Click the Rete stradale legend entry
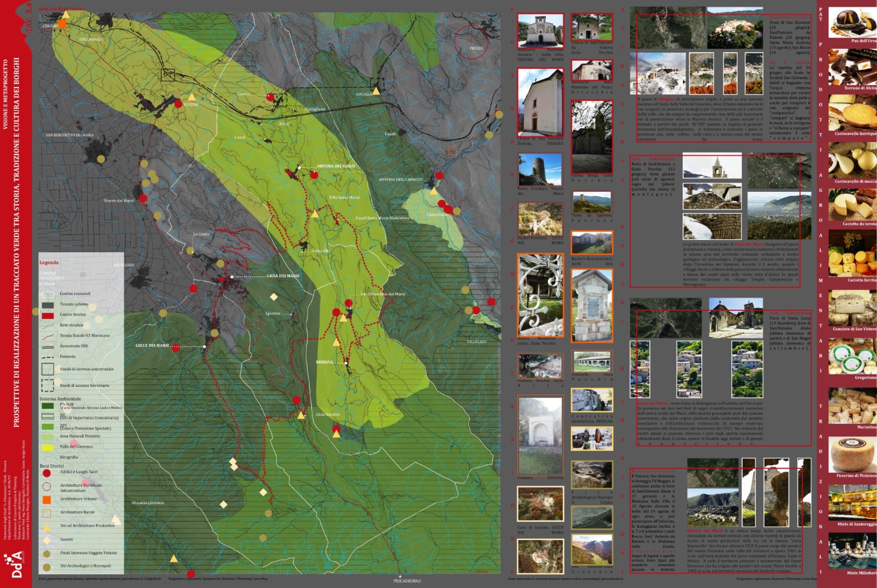Image resolution: width=877 pixels, height=588 pixels. pos(71,325)
